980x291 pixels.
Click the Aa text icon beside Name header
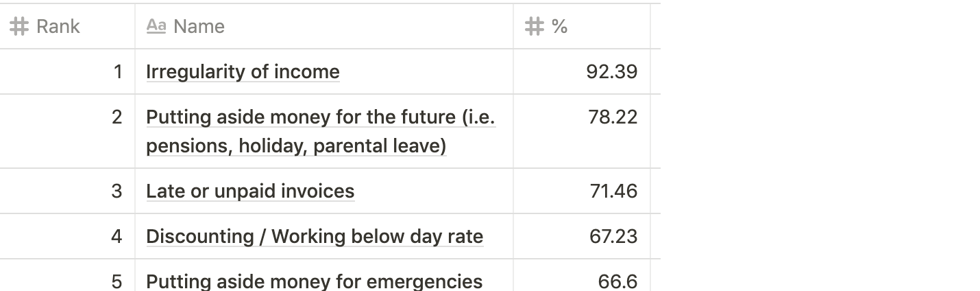click(x=156, y=26)
